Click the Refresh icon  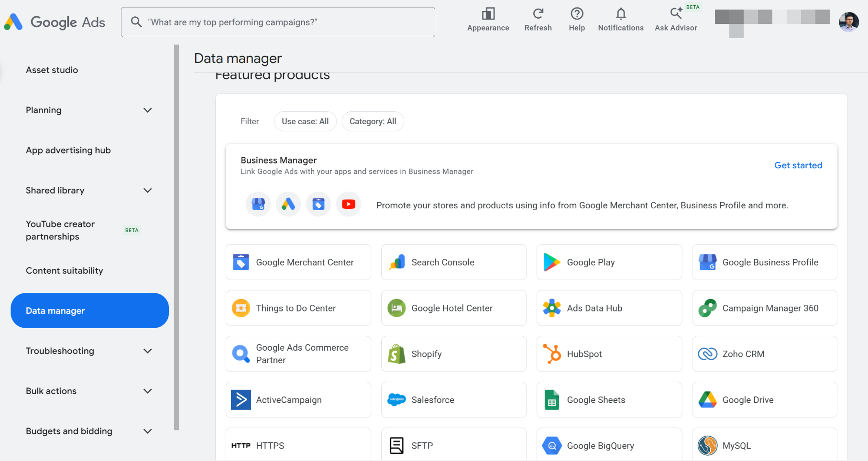tap(538, 13)
